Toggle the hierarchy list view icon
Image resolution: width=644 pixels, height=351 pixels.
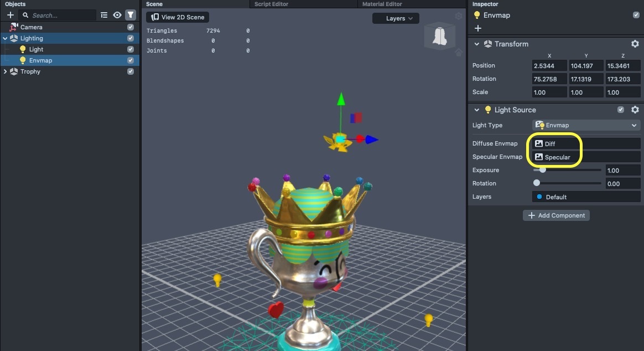point(104,15)
